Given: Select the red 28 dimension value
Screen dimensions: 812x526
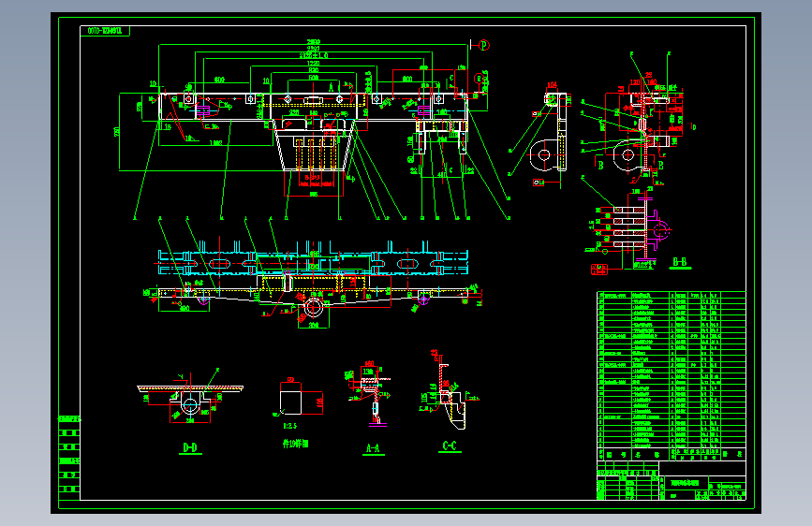Looking at the screenshot, I should click(648, 76).
